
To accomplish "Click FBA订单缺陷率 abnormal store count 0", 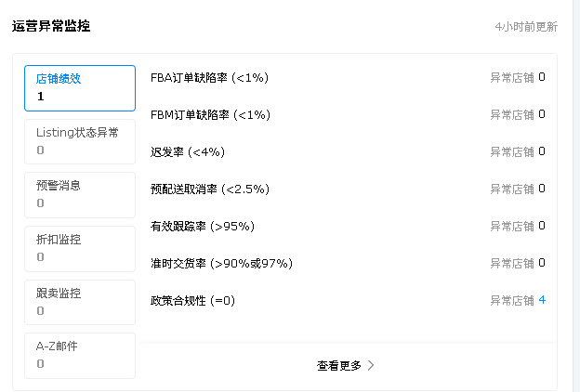I will (542, 77).
